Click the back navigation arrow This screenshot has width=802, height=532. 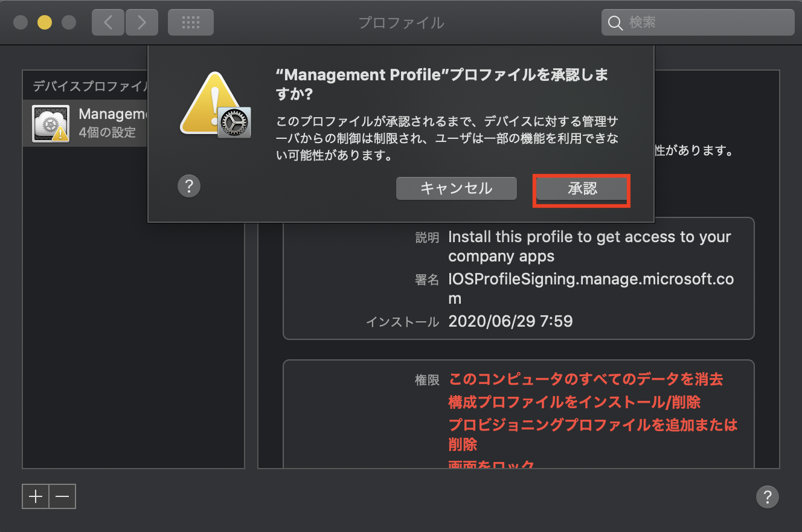(107, 22)
